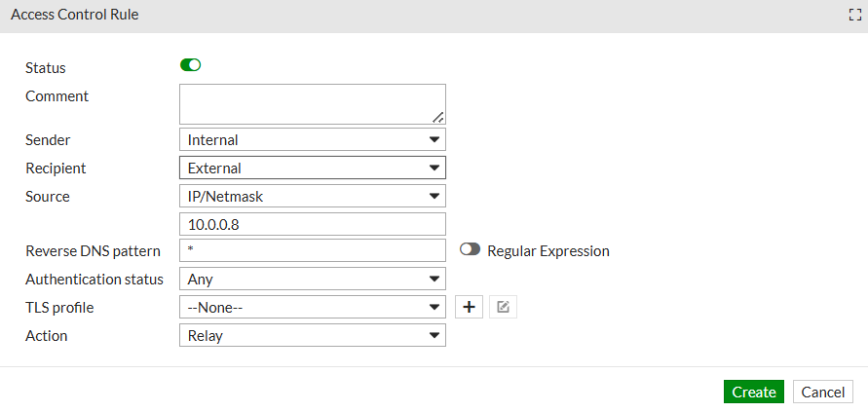Open the Recipient dropdown showing External
This screenshot has height=412, width=868.
coord(312,169)
